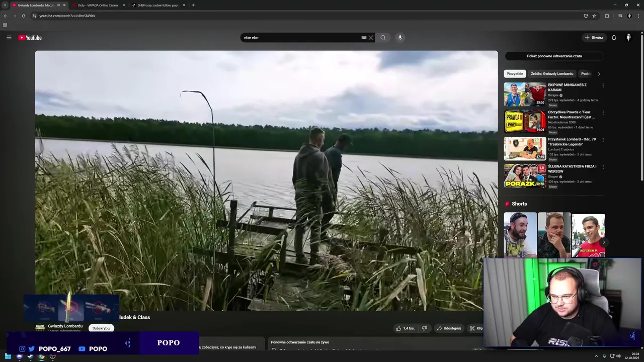Screen dimensions: 644x362
Task: Click the Subskrybuj button
Action: tap(101, 328)
